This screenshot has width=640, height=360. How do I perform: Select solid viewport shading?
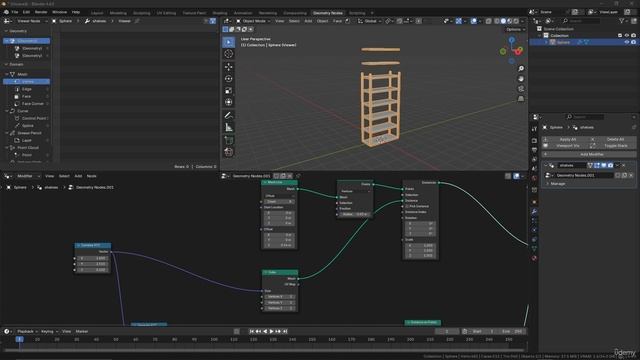point(503,21)
